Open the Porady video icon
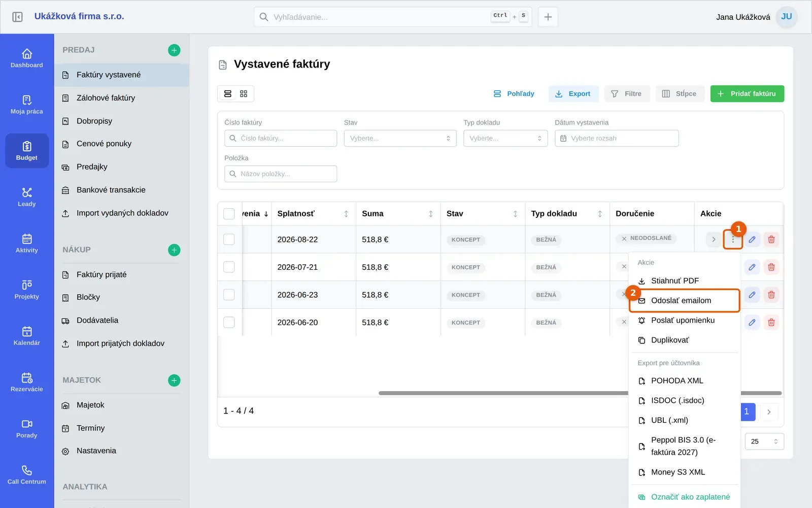812x508 pixels. pyautogui.click(x=27, y=424)
